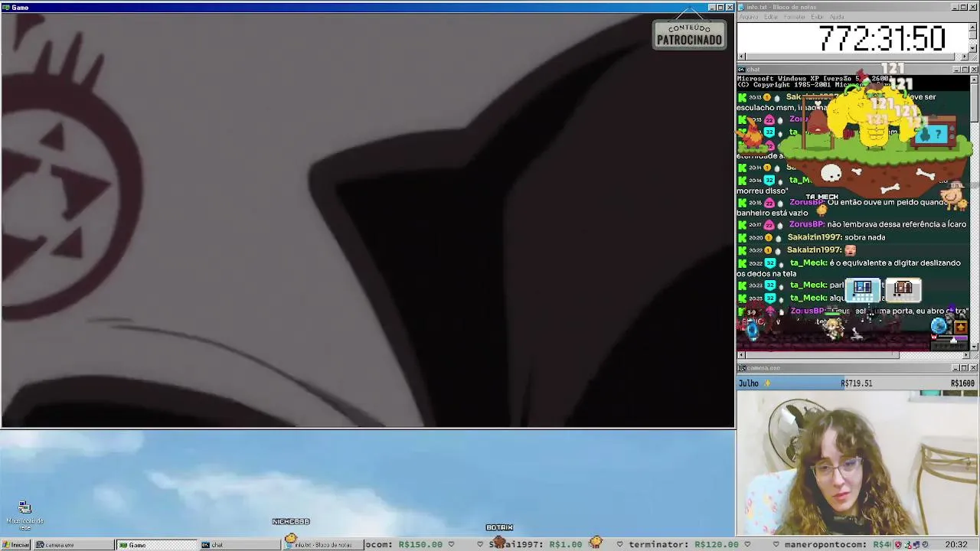The height and width of the screenshot is (551, 980).
Task: Open the Formatar menu in Notepad
Action: tap(795, 17)
